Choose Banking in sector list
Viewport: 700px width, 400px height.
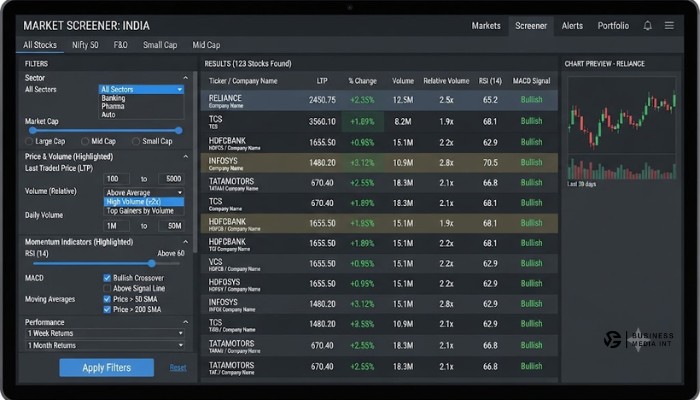coord(113,98)
